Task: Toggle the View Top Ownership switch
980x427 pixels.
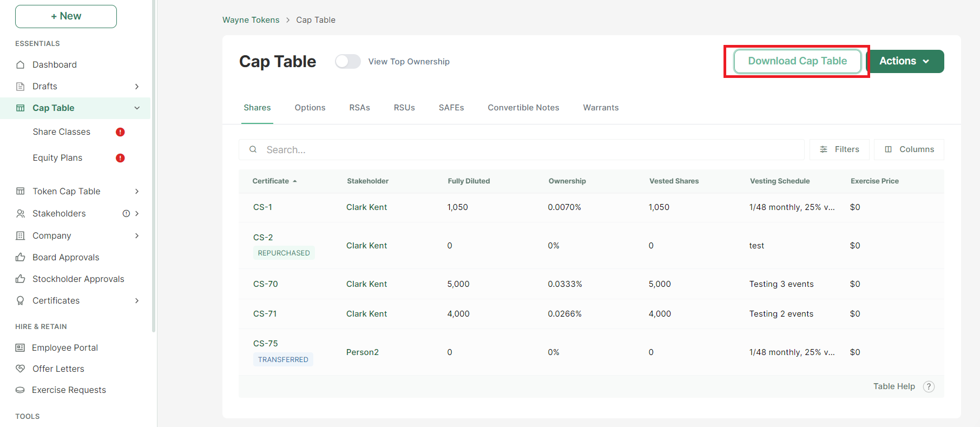Action: point(347,62)
